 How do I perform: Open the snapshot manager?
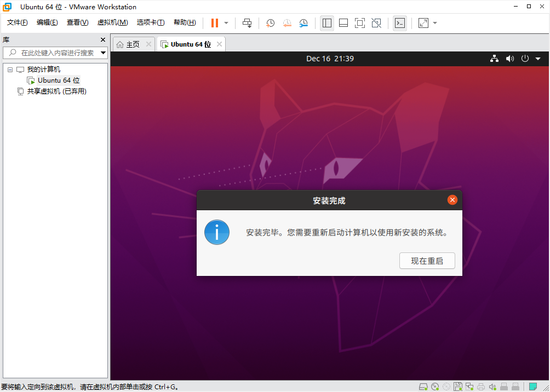tap(303, 23)
